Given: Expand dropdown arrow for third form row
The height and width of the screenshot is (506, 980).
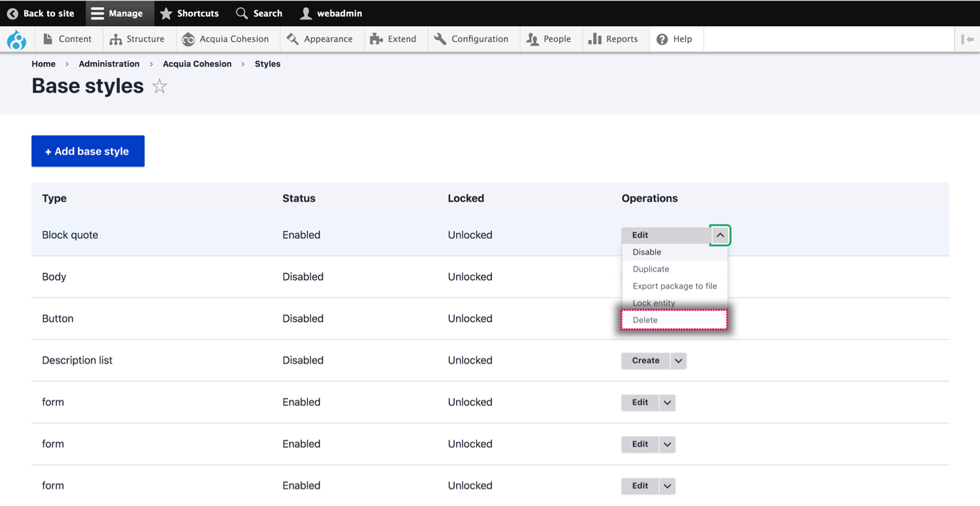Looking at the screenshot, I should (x=667, y=486).
